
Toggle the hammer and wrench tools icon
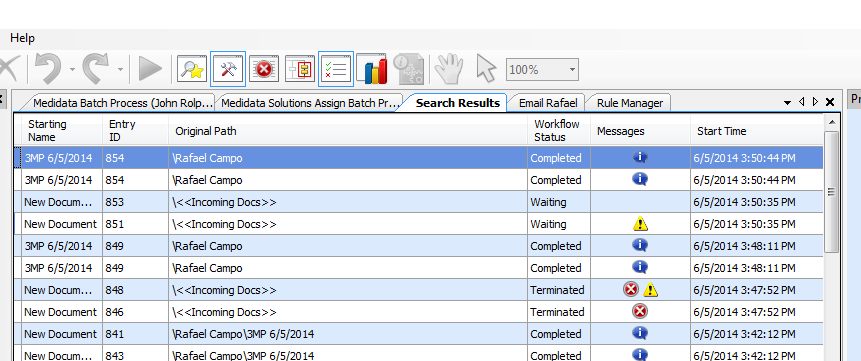click(228, 69)
